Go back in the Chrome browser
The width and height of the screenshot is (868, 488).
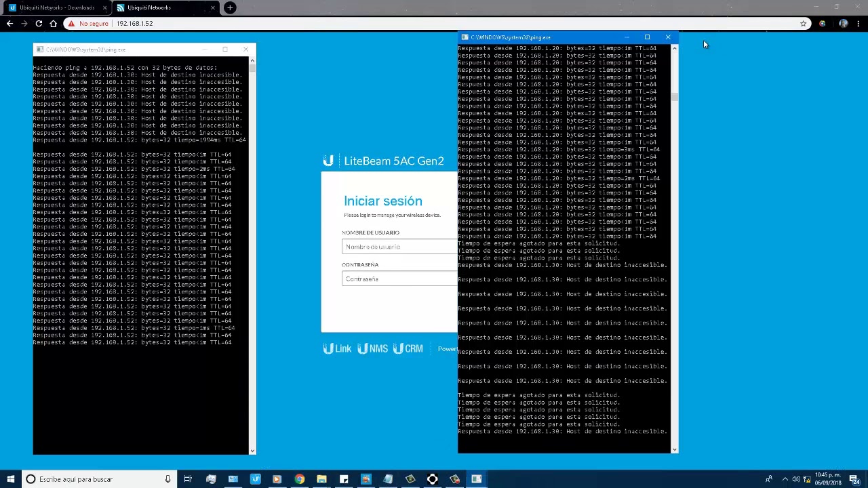[x=9, y=23]
